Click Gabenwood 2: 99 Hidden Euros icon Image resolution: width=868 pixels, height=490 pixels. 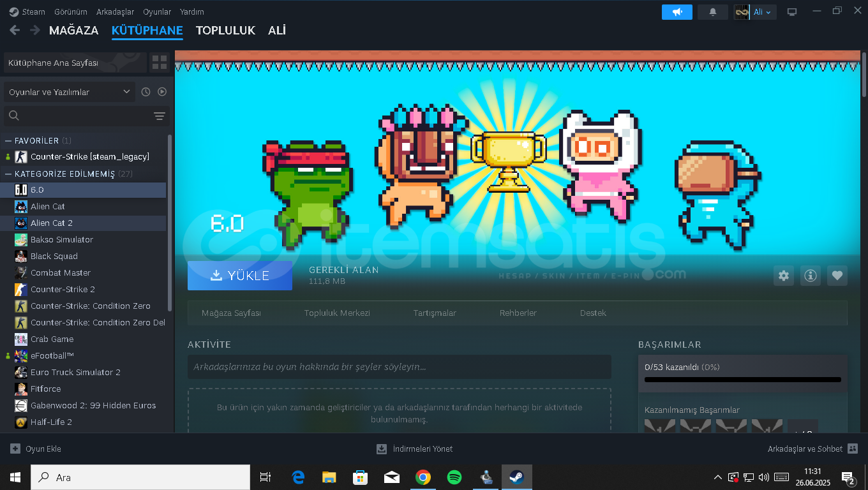(21, 405)
